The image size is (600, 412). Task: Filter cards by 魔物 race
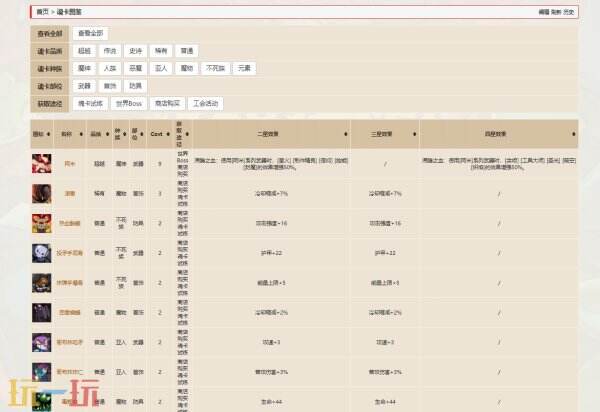[187, 68]
